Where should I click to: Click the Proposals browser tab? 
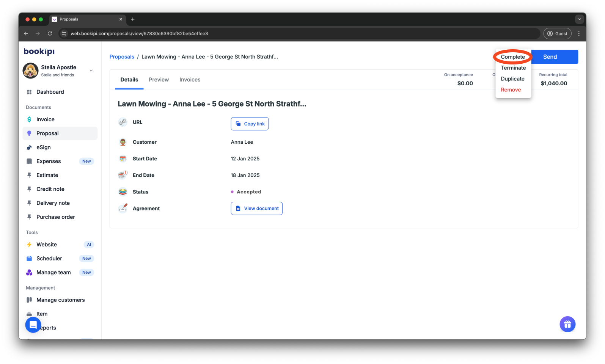pos(87,19)
